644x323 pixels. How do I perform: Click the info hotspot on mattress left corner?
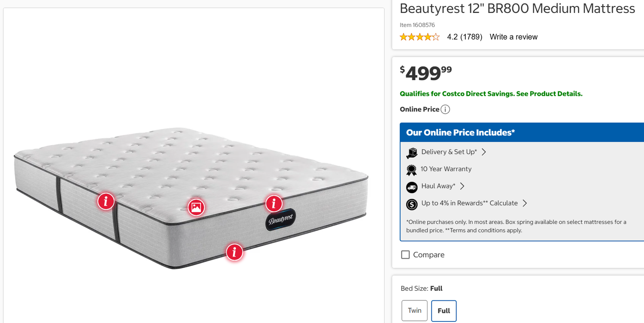click(106, 201)
